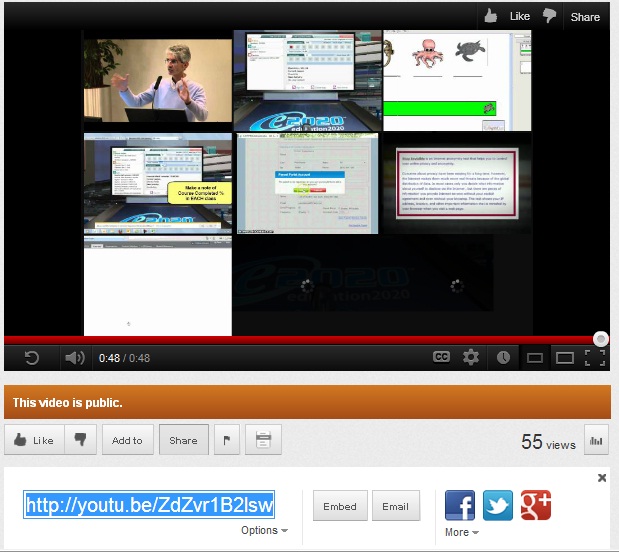619x553 pixels.
Task: Enter fullscreen mode
Action: (595, 357)
